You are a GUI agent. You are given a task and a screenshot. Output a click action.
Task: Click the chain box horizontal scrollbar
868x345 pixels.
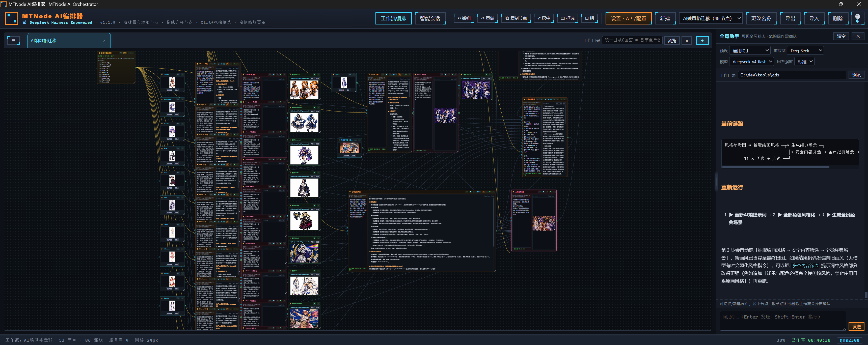pos(776,167)
